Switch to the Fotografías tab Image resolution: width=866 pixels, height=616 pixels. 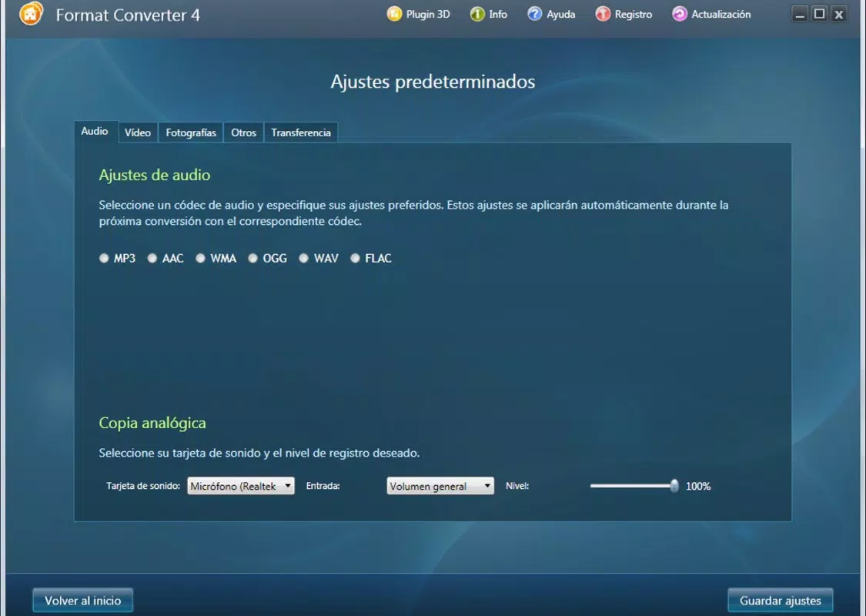[x=191, y=132]
